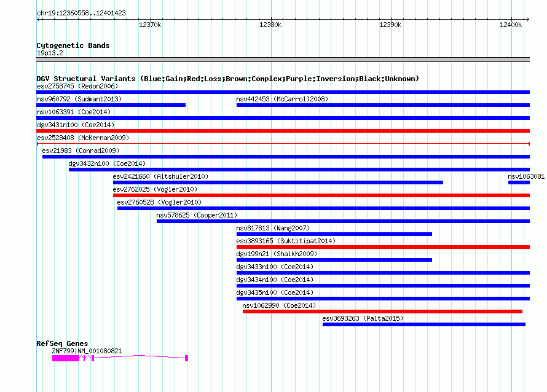The image size is (547, 392).
Task: Open the dgv199n21 (Shaikh2009) label
Action: click(x=277, y=254)
